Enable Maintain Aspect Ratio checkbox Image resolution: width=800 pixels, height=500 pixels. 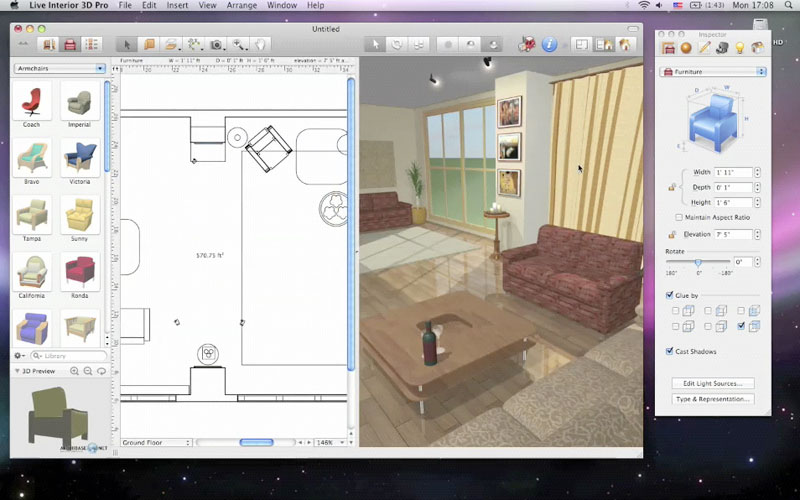(x=680, y=217)
